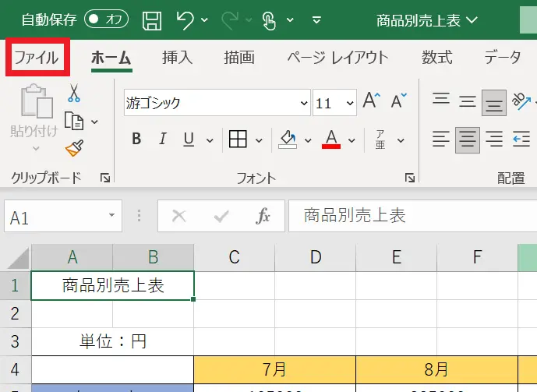Toggle Bold formatting
This screenshot has height=392, width=537.
[136, 139]
